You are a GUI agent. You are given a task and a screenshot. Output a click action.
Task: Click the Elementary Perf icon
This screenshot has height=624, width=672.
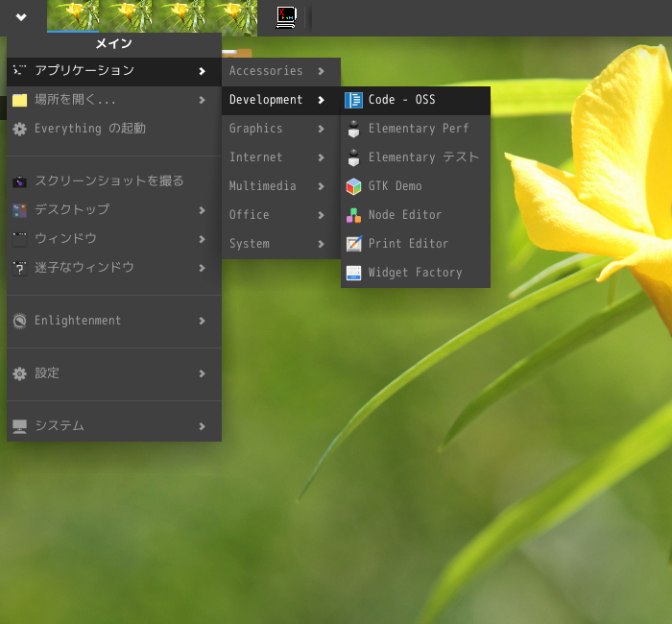[353, 129]
